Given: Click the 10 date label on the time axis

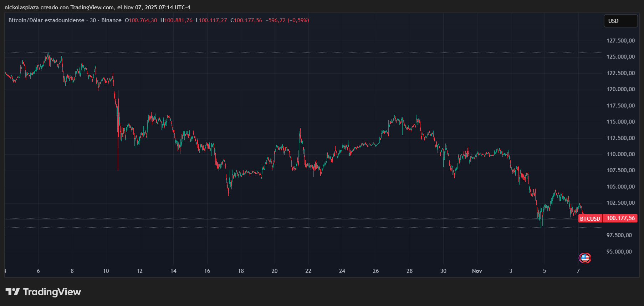Looking at the screenshot, I should 106,271.
